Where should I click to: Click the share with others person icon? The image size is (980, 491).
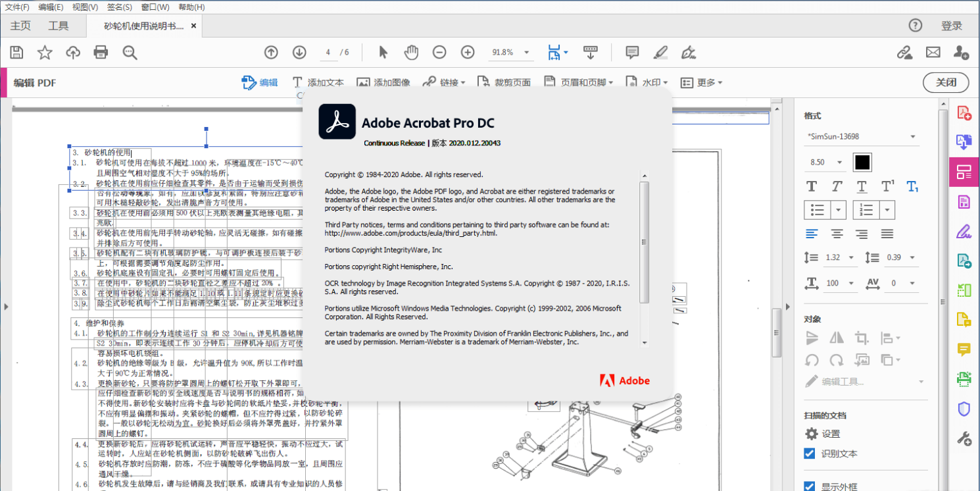point(961,53)
